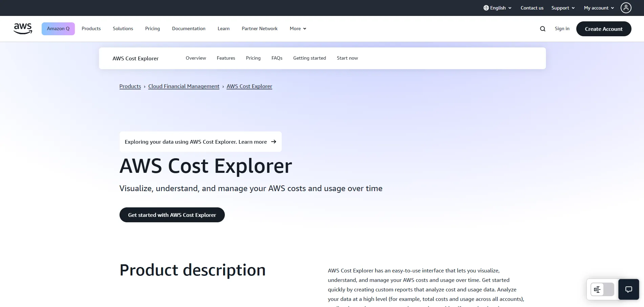Click Products breadcrumb link
This screenshot has height=307, width=644.
(130, 86)
